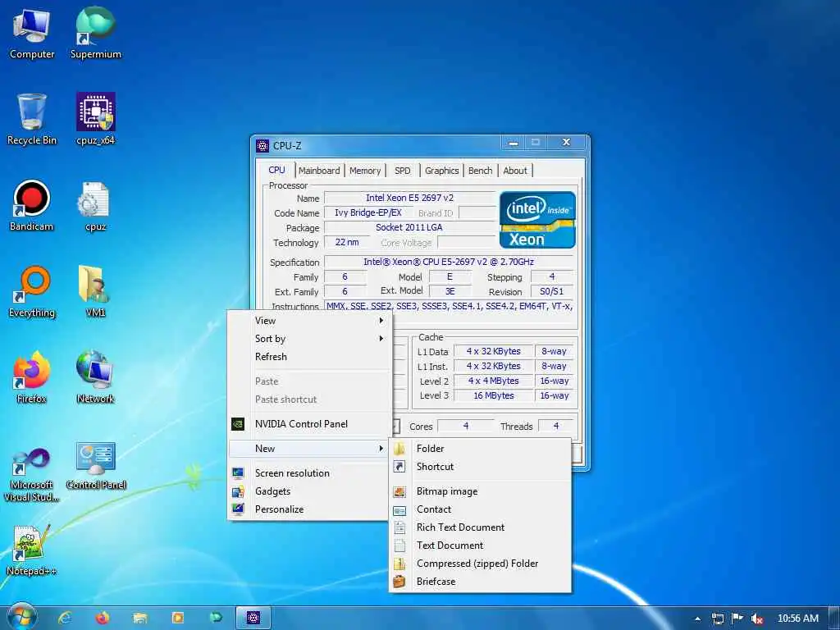Click the processor Name field
This screenshot has height=630, width=840.
410,199
